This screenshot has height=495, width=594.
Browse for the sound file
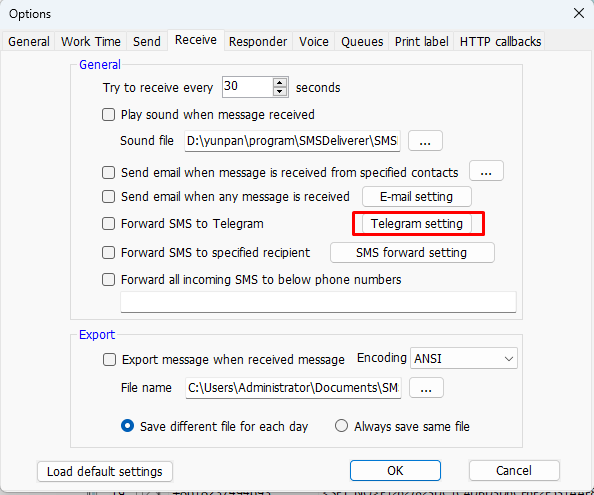tap(425, 141)
